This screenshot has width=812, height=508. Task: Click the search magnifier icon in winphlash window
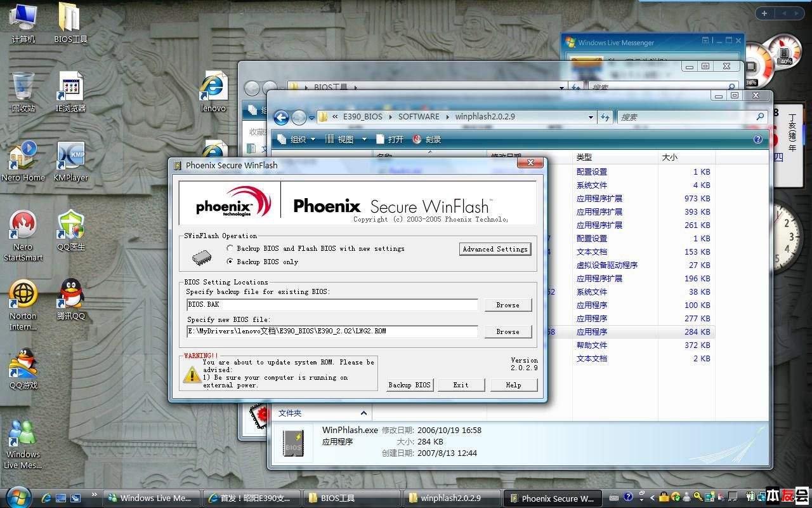click(x=760, y=117)
